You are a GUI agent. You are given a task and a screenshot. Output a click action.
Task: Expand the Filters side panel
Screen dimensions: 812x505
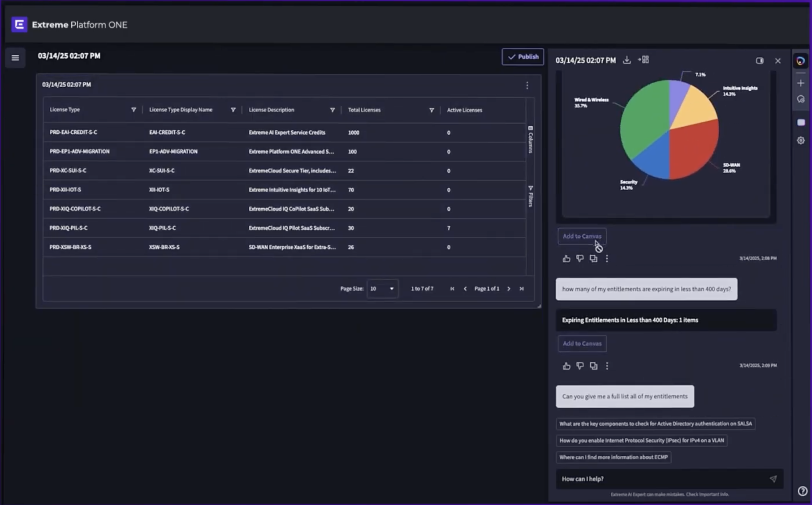(531, 196)
